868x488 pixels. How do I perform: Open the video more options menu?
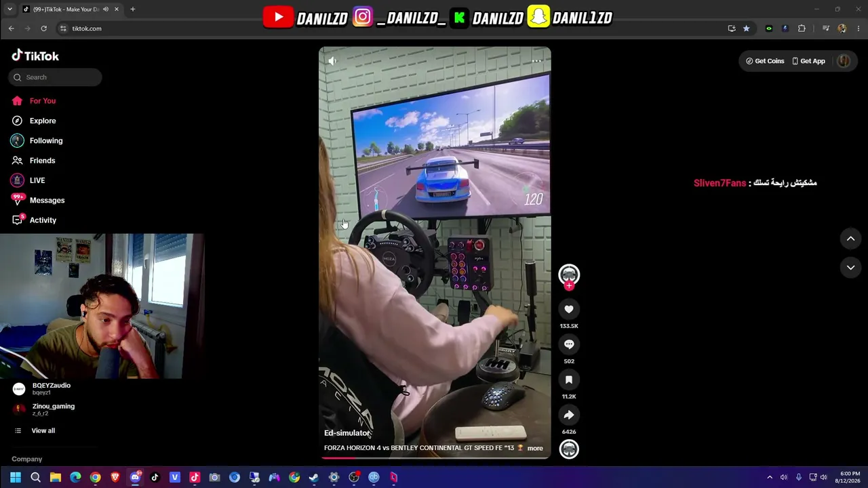pyautogui.click(x=536, y=61)
